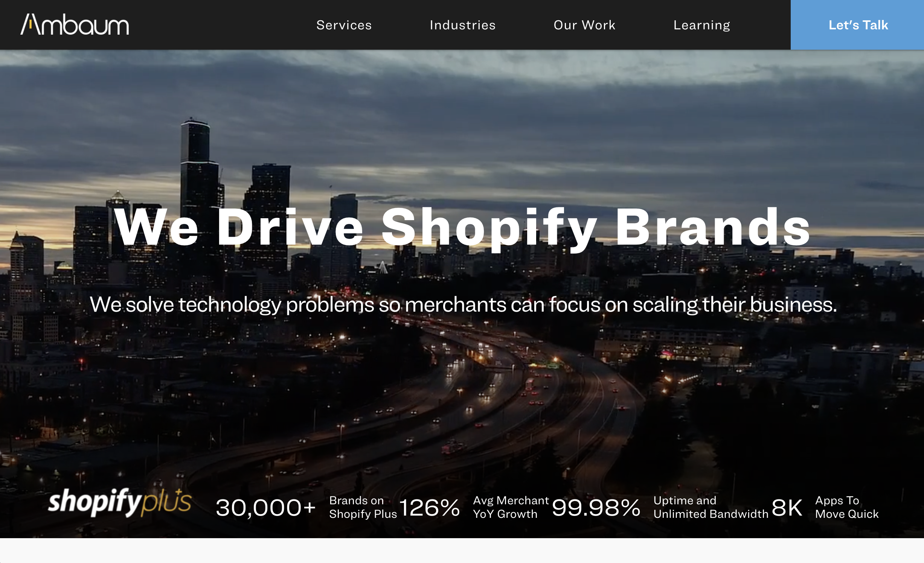Click the Shopify Plus logo

(x=120, y=502)
